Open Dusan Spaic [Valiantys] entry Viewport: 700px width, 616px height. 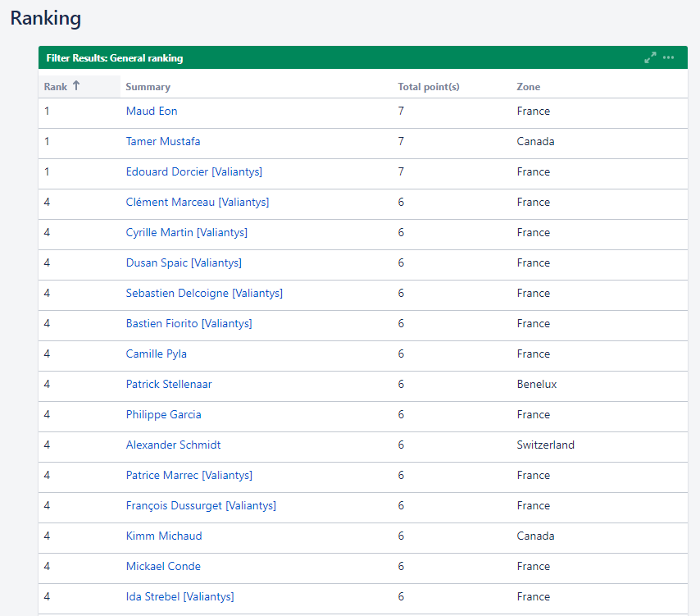pos(184,262)
